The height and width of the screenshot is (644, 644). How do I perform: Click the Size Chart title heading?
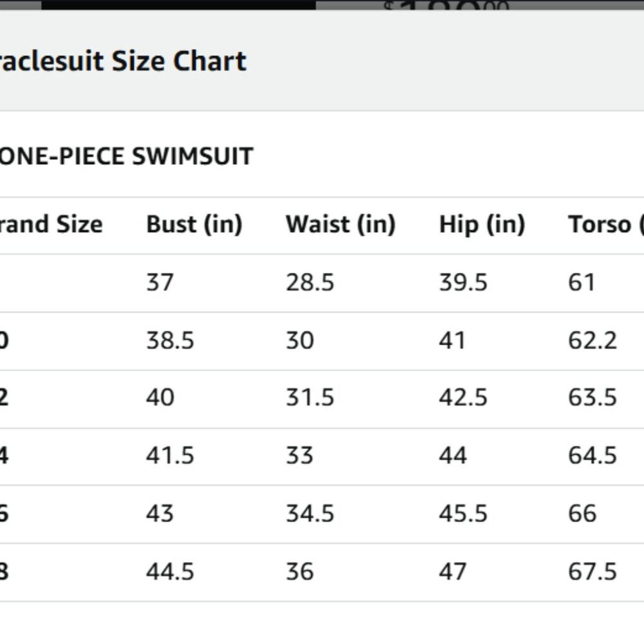tap(123, 62)
